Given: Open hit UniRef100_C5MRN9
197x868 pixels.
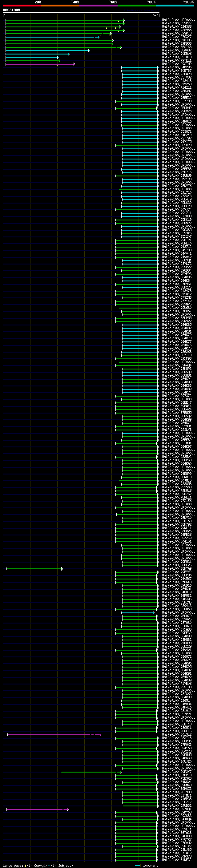Looking at the screenshot, I should tap(177, 108).
